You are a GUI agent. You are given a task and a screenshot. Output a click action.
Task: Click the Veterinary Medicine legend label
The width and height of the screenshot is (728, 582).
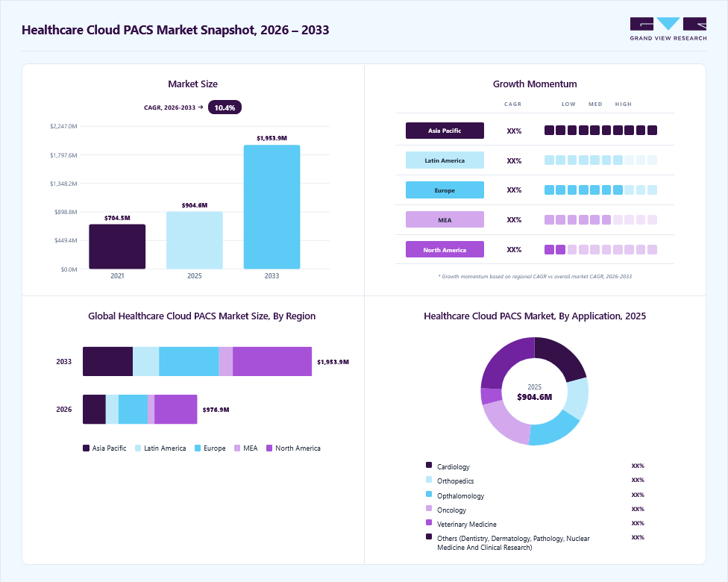(x=467, y=525)
